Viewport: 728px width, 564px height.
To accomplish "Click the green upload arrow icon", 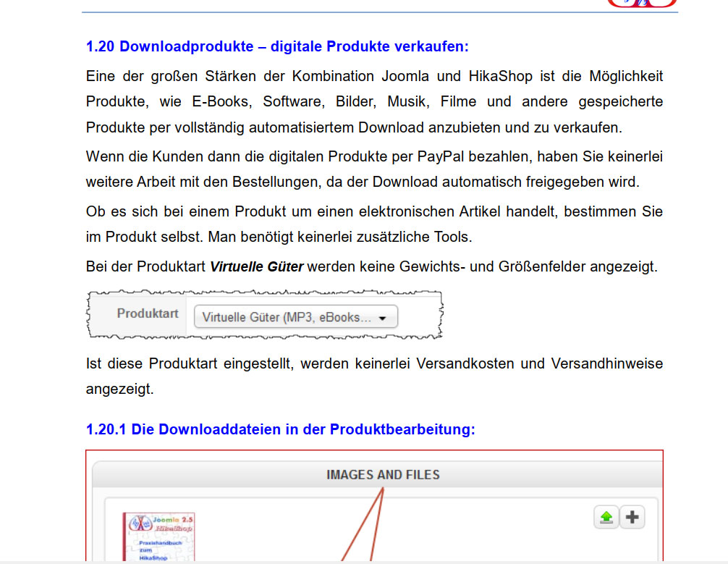I will 606,517.
